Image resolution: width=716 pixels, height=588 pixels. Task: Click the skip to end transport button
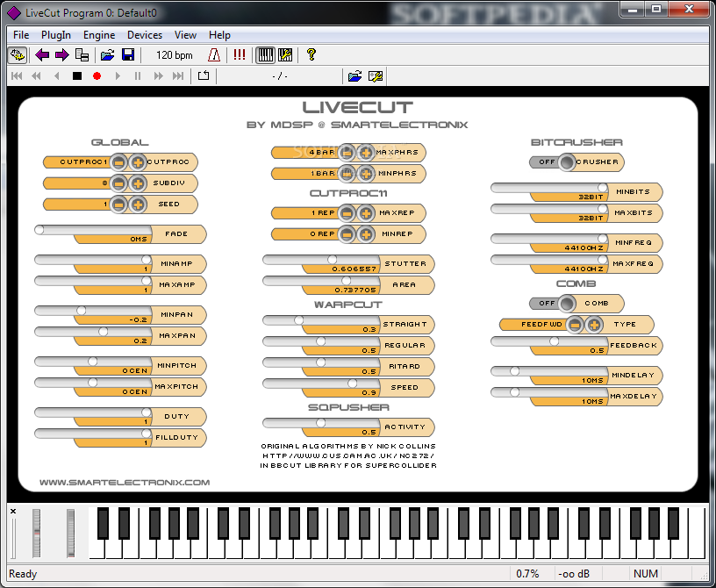[178, 75]
